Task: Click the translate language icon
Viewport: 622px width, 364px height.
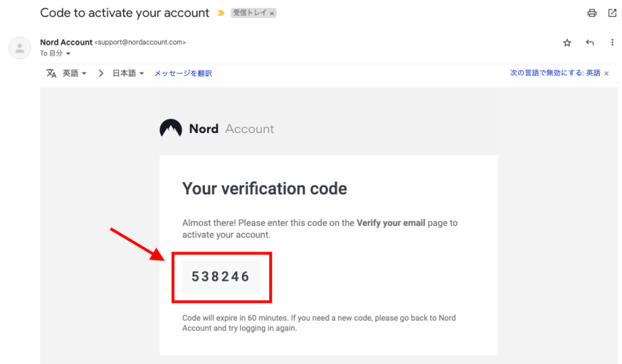Action: coord(51,73)
